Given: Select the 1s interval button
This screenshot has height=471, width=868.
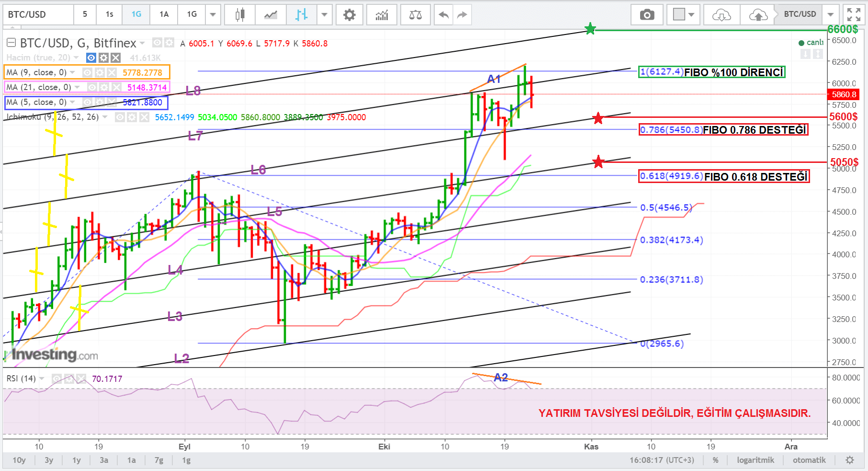Looking at the screenshot, I should 109,15.
